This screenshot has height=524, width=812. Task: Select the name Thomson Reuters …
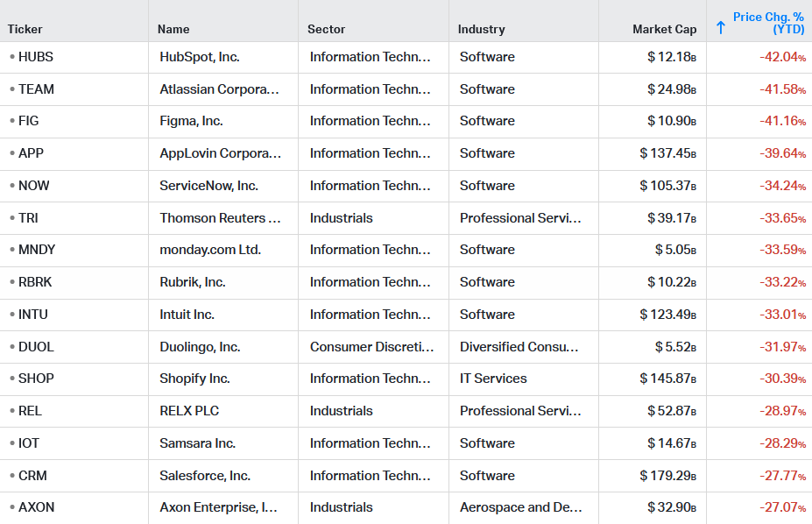(x=220, y=218)
